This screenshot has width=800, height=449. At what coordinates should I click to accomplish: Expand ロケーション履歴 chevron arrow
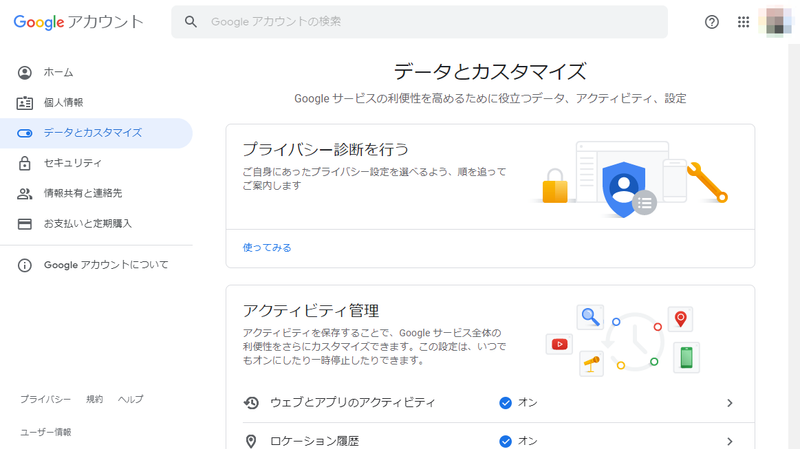(x=730, y=441)
